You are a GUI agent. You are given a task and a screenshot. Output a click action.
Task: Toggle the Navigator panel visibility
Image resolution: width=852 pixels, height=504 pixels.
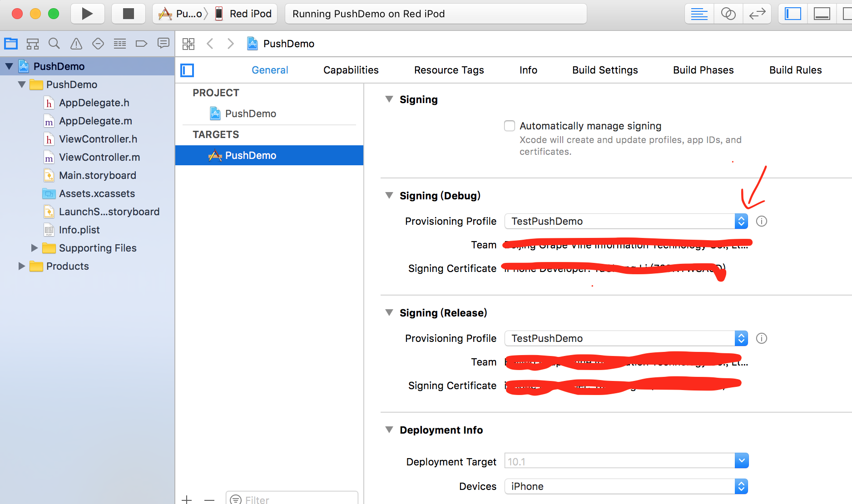(x=793, y=14)
